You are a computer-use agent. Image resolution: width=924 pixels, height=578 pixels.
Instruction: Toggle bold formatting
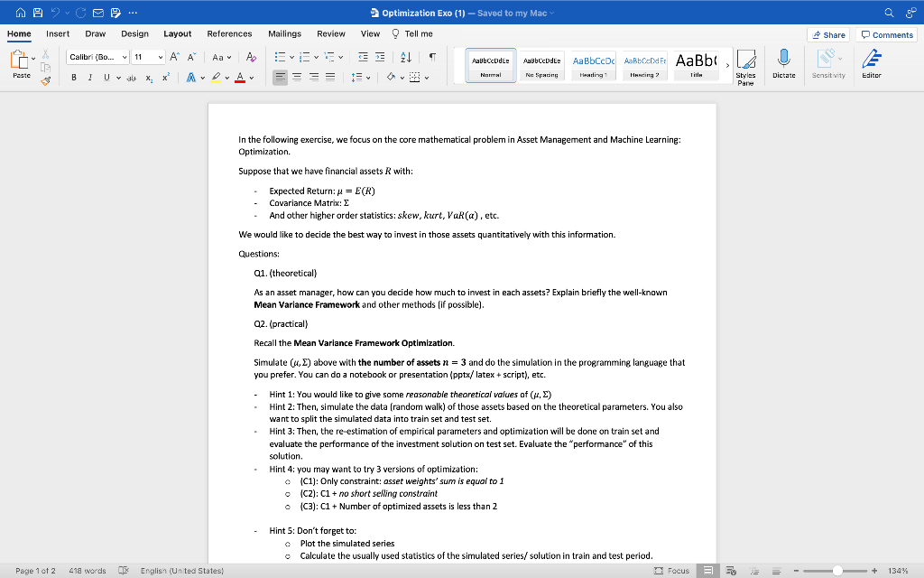74,77
